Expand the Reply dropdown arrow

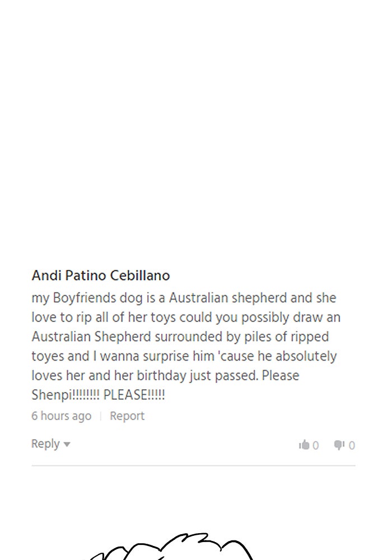pos(67,445)
